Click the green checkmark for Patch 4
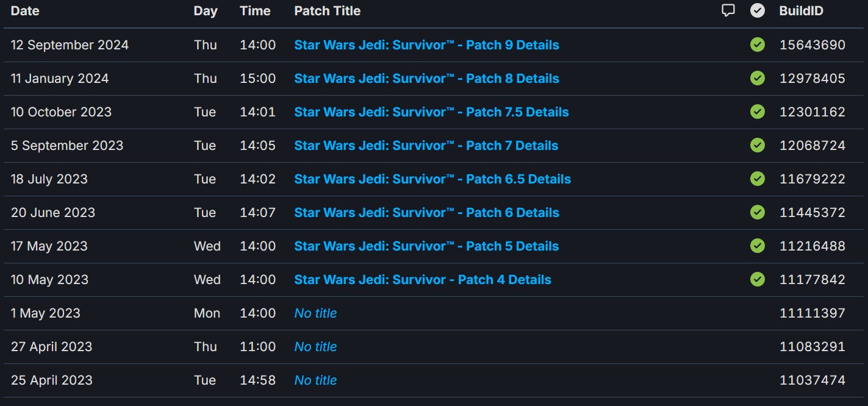 [758, 279]
